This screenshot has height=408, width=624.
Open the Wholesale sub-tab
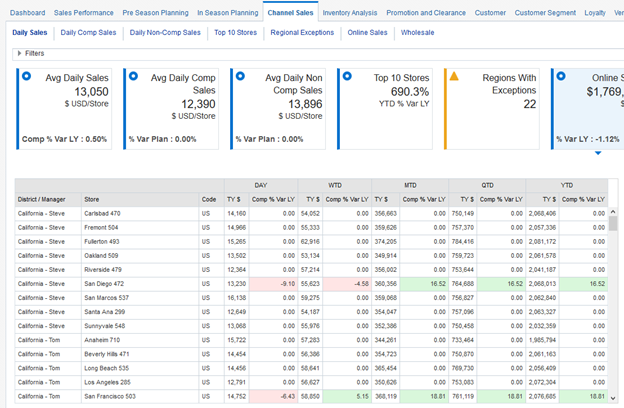(417, 32)
